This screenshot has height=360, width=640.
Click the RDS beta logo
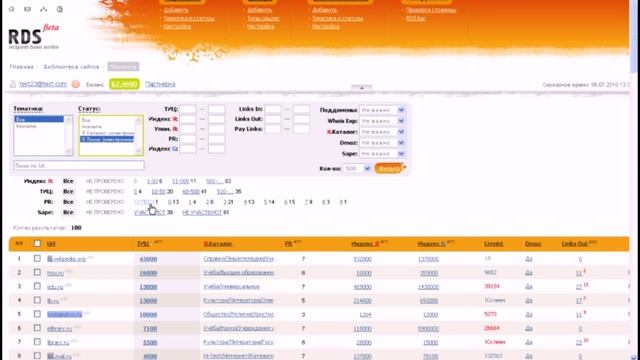tap(33, 37)
